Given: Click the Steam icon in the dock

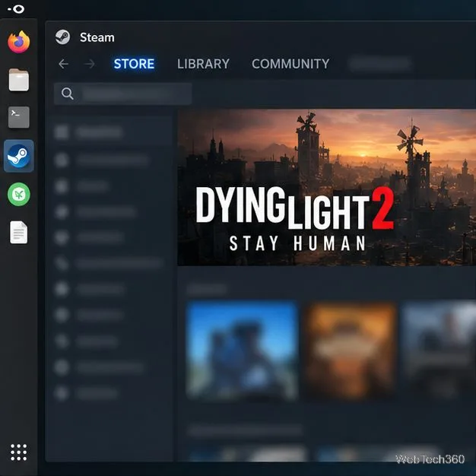Looking at the screenshot, I should (x=19, y=156).
